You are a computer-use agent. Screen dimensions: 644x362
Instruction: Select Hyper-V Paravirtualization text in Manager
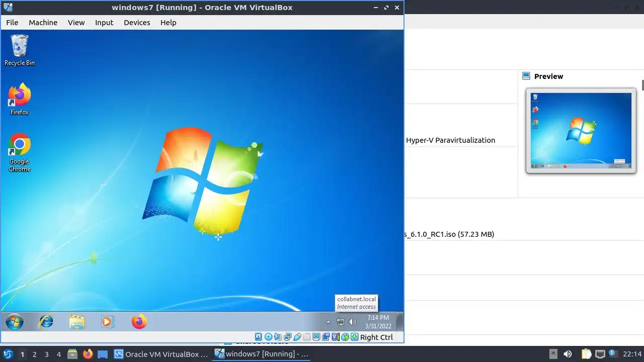450,140
